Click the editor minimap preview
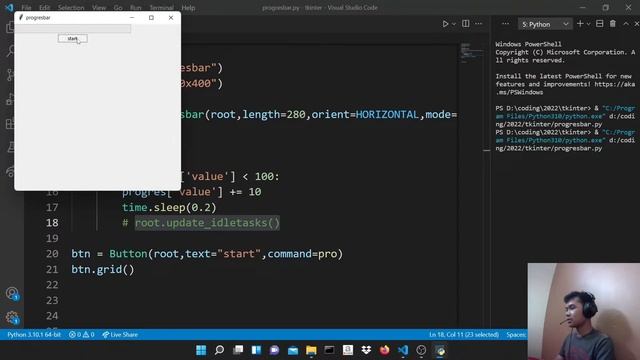This screenshot has width=640, height=360. pyautogui.click(x=470, y=53)
